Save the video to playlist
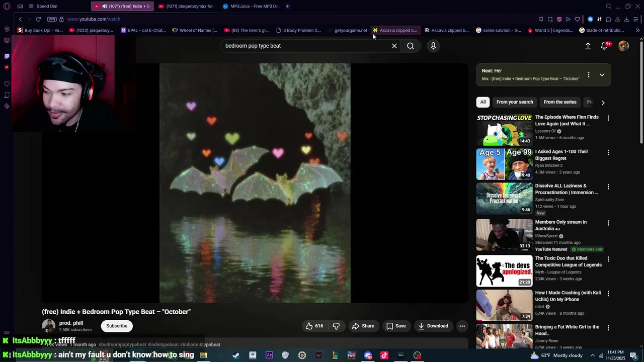Image resolution: width=644 pixels, height=362 pixels. (396, 326)
